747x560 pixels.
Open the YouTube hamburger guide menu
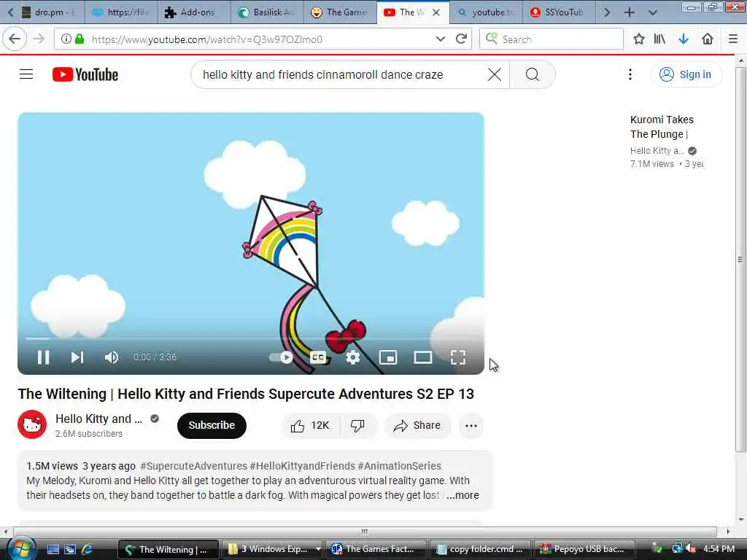(x=26, y=74)
